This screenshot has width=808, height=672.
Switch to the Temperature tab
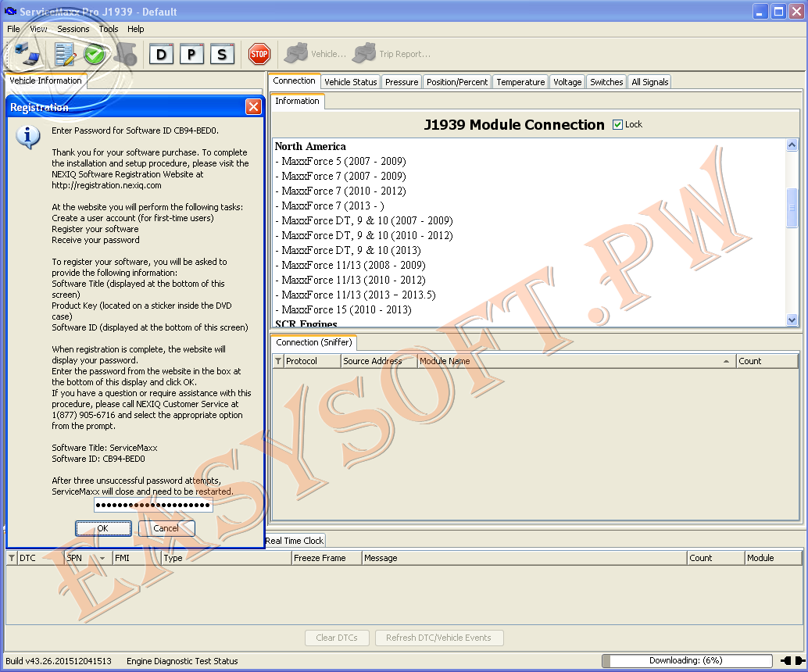tap(520, 82)
